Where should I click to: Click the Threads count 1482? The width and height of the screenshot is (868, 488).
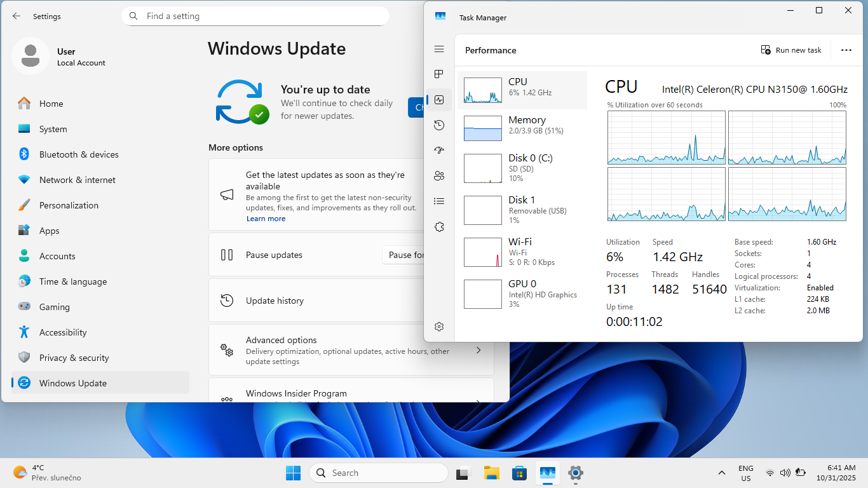665,289
